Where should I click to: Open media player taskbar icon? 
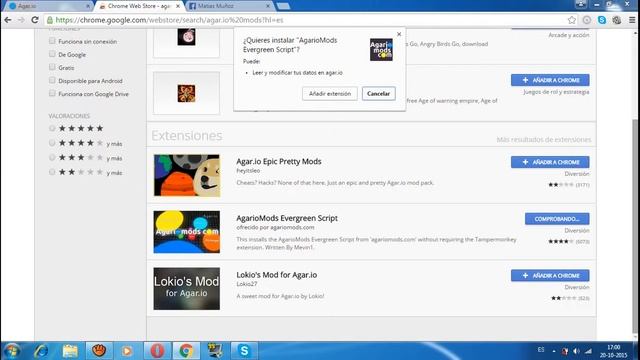pos(127,351)
